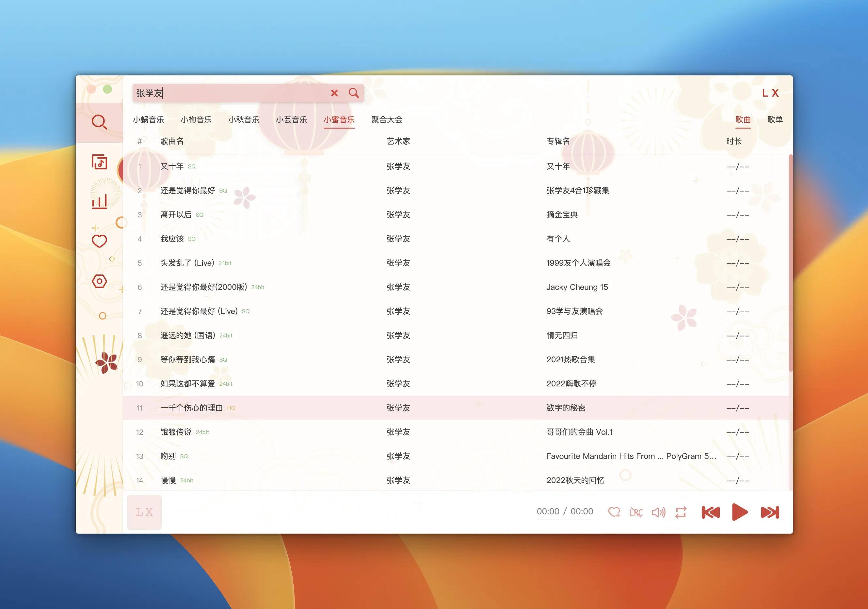Screen dimensions: 868x609
Task: Switch to the 小蜗音乐 source tab
Action: point(148,120)
